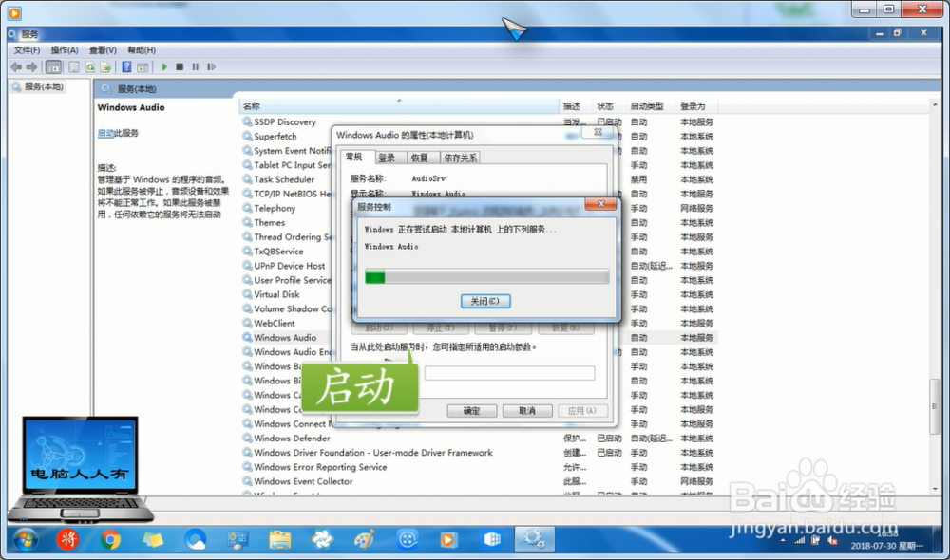The image size is (950, 560).
Task: Click the Back arrow in Services toolbar
Action: coord(16,67)
